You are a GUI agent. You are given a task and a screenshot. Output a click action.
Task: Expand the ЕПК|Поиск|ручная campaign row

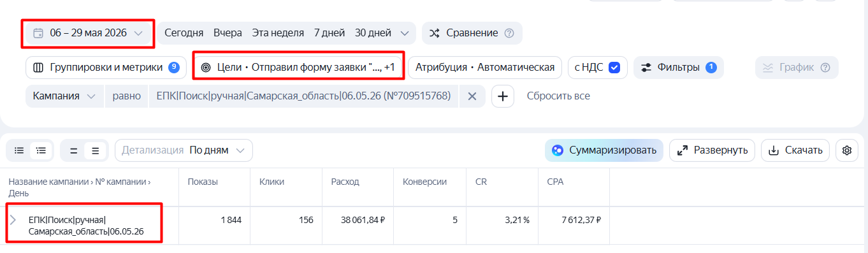point(13,220)
